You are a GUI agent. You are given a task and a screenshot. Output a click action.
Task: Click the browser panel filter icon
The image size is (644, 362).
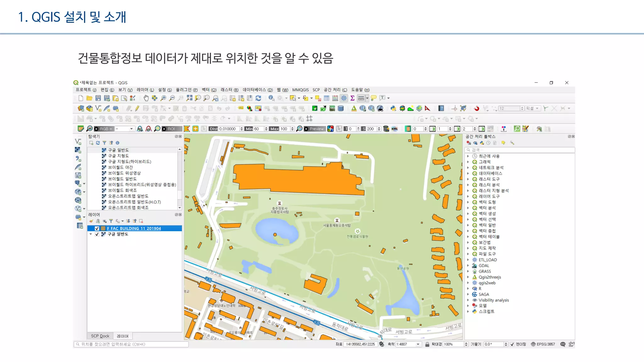point(104,143)
